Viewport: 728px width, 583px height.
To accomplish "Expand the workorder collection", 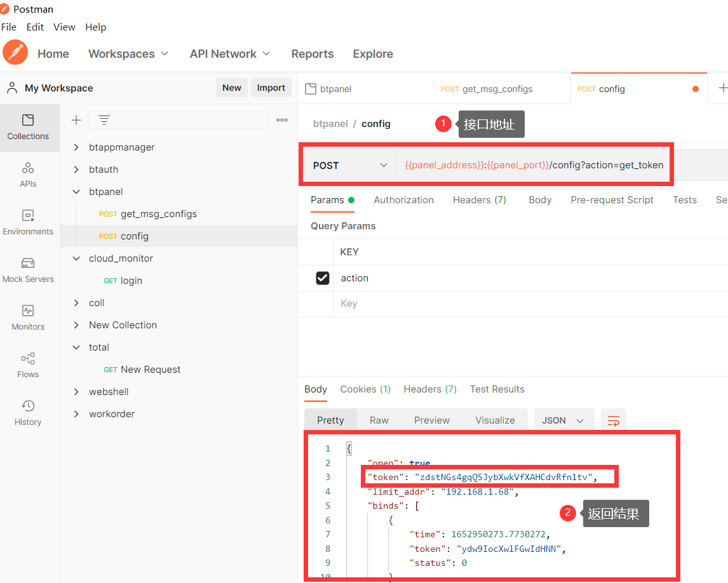I will [76, 414].
